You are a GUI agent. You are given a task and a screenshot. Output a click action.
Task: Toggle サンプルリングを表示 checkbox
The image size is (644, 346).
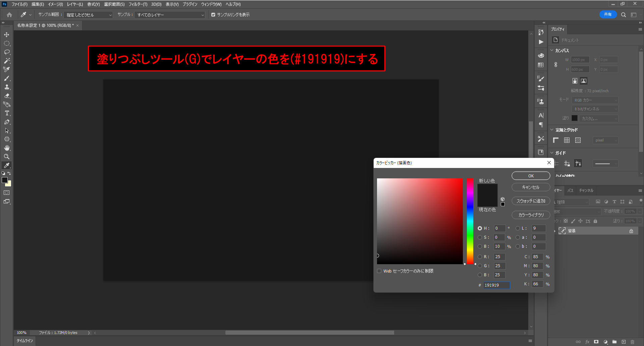(213, 15)
